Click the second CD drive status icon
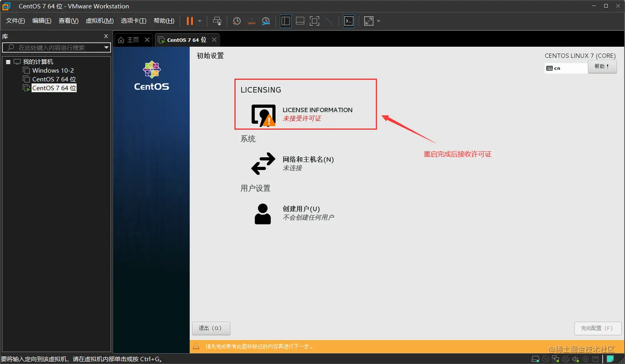This screenshot has width=625, height=364. coord(585,359)
